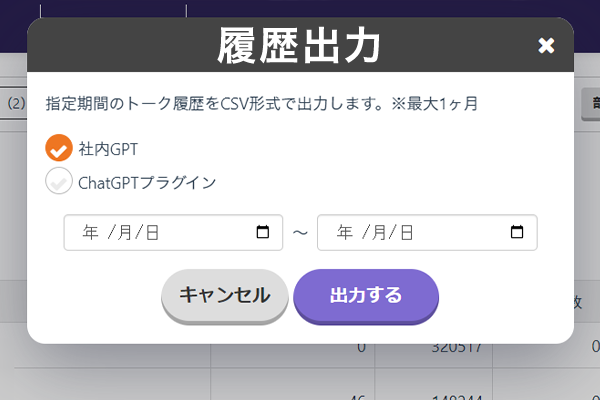The height and width of the screenshot is (400, 600).
Task: Click the ChatGPTプラグイン label text
Action: [147, 182]
